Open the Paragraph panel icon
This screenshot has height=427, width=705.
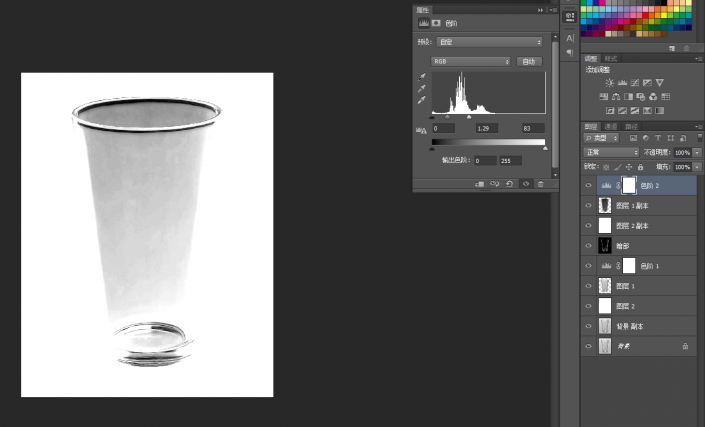(570, 53)
